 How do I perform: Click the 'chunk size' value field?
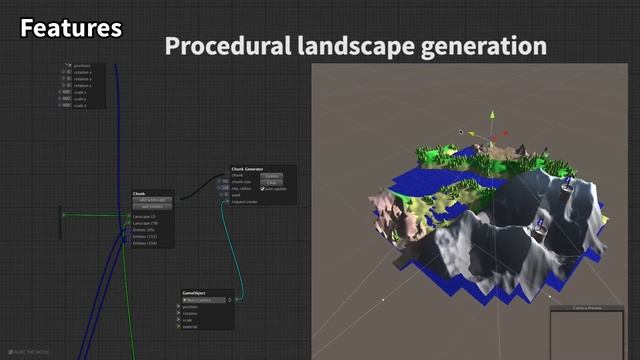click(225, 181)
